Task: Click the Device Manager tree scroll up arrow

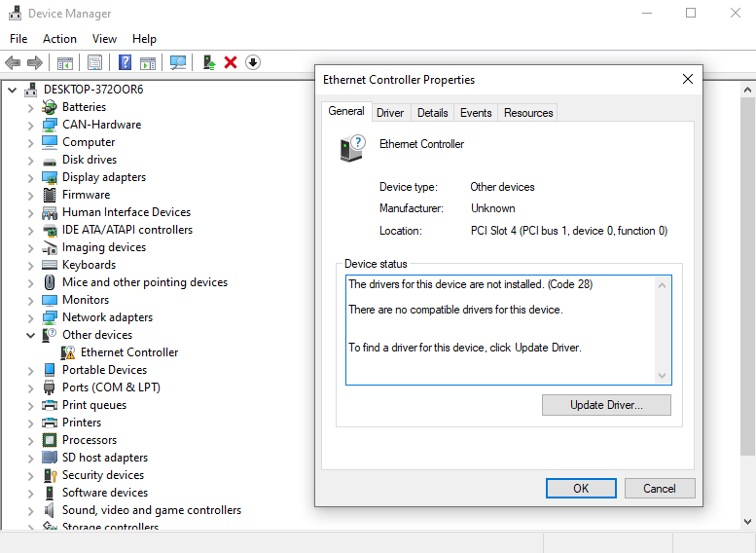Action: pos(747,90)
